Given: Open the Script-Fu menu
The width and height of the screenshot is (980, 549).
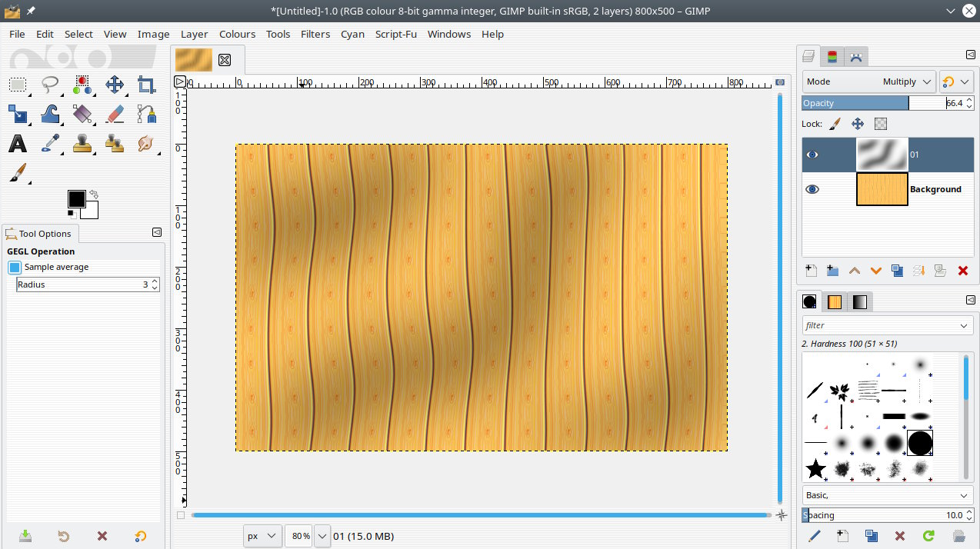Looking at the screenshot, I should pos(395,34).
